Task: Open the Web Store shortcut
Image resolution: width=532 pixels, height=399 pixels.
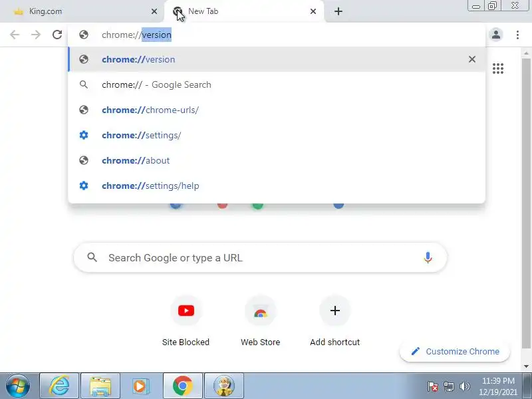Action: pyautogui.click(x=260, y=321)
